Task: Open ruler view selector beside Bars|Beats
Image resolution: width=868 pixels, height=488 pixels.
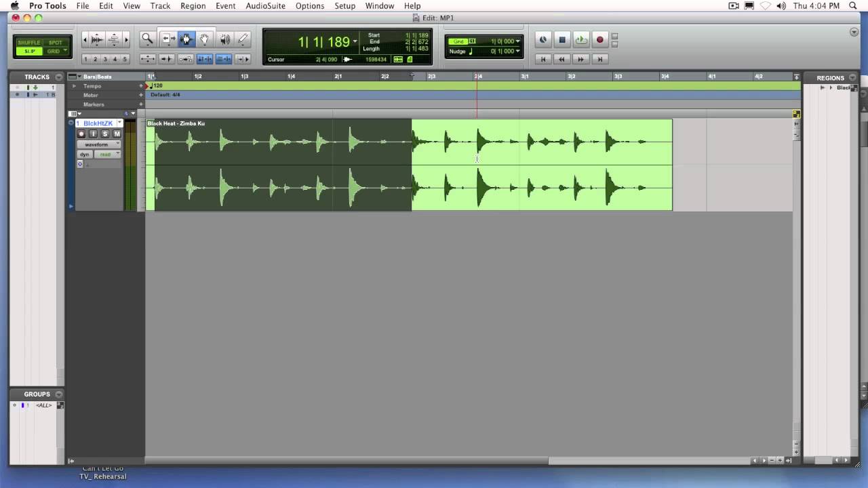Action: pyautogui.click(x=73, y=77)
